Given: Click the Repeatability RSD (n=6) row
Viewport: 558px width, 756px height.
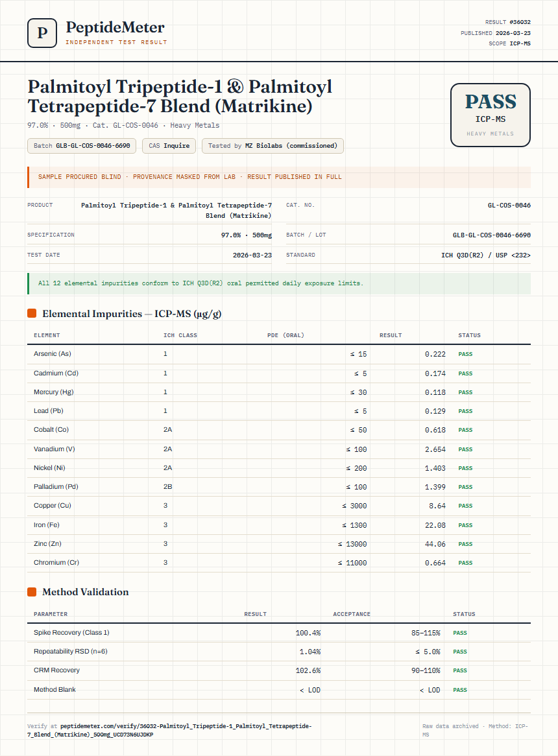Looking at the screenshot, I should 279,652.
